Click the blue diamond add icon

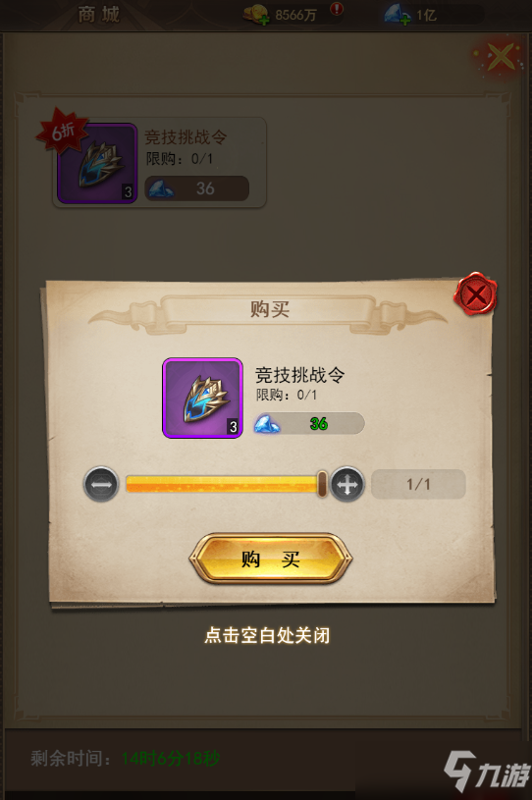(x=398, y=15)
